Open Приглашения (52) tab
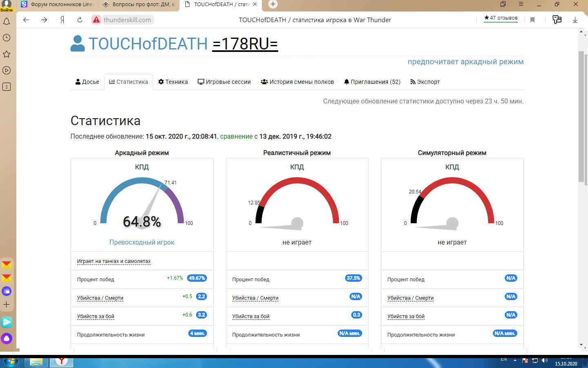 click(x=372, y=82)
